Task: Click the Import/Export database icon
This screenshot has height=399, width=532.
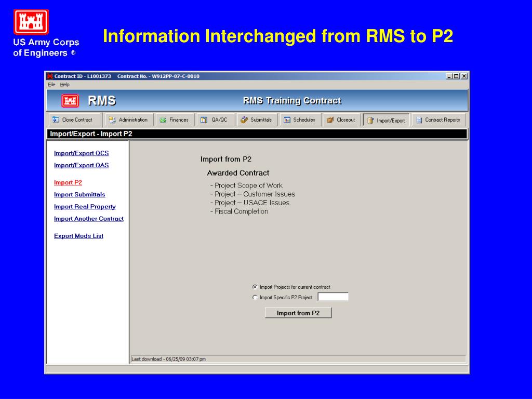Action: pos(370,121)
